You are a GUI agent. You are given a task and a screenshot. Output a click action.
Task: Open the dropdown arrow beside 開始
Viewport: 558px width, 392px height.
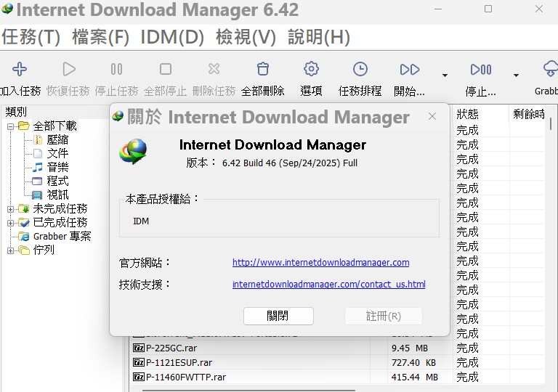click(445, 75)
